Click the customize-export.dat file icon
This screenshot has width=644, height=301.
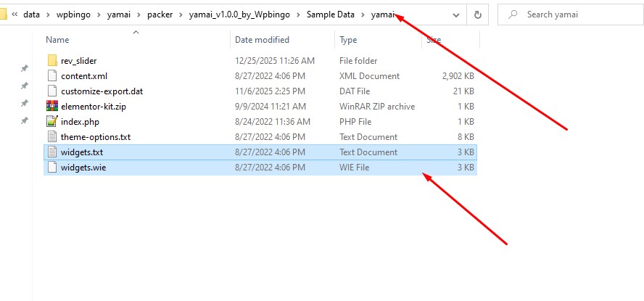click(51, 91)
